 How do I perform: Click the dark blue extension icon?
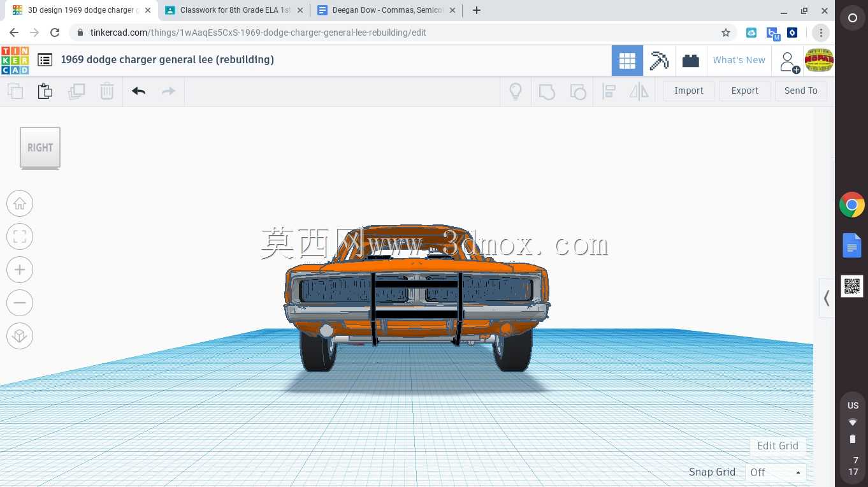(792, 33)
